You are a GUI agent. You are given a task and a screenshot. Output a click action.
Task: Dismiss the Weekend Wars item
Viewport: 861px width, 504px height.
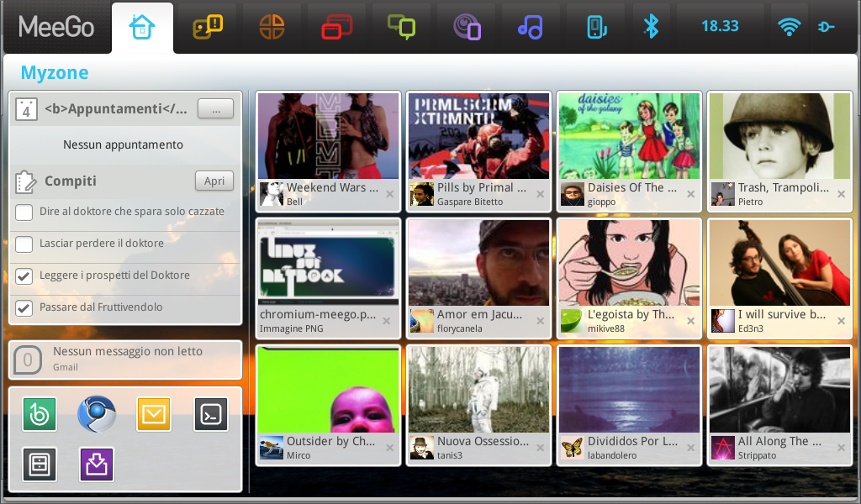pyautogui.click(x=389, y=194)
